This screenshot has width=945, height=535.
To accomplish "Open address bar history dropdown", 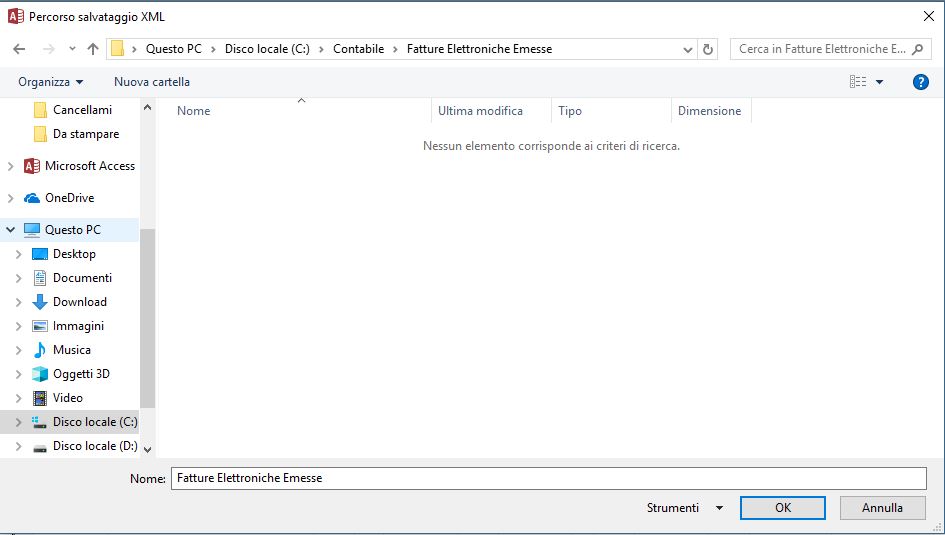I will pos(688,49).
